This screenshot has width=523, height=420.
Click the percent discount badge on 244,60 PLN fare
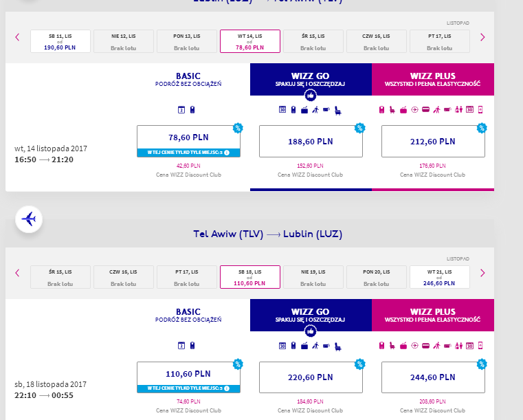point(482,364)
